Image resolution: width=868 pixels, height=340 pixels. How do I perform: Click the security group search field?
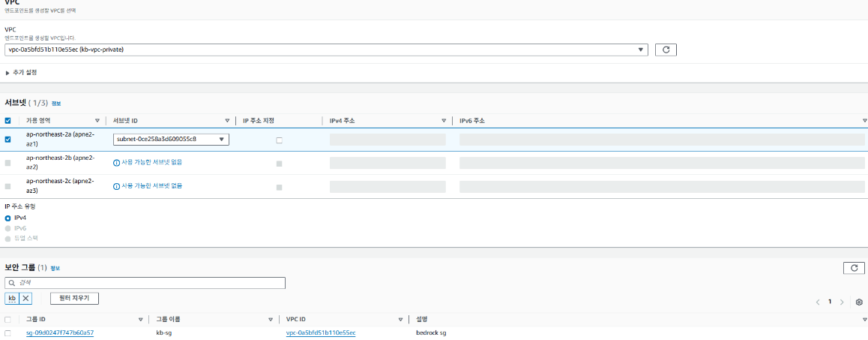[x=145, y=283]
